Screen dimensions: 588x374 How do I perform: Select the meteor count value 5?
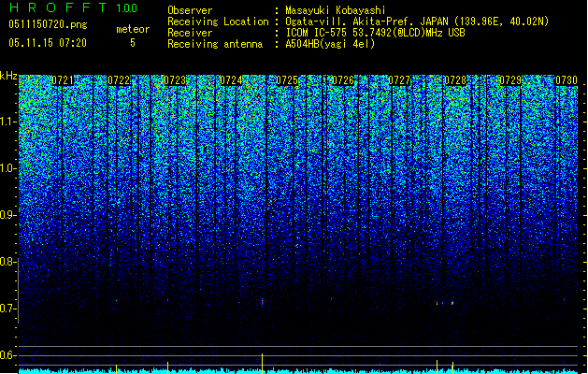point(133,43)
